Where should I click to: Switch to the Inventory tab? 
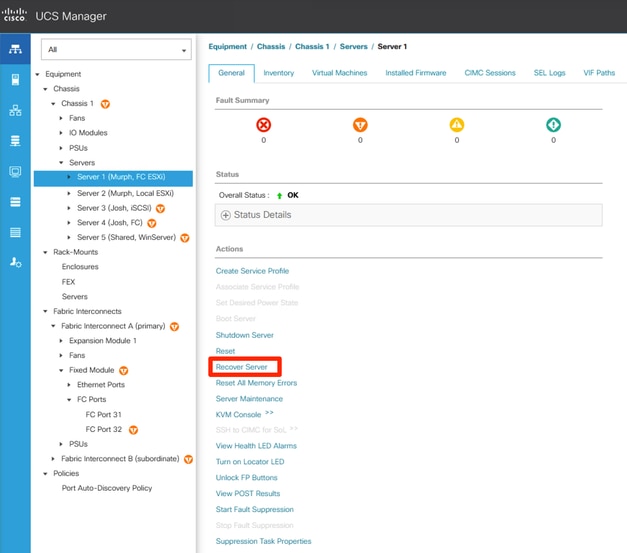tap(279, 73)
